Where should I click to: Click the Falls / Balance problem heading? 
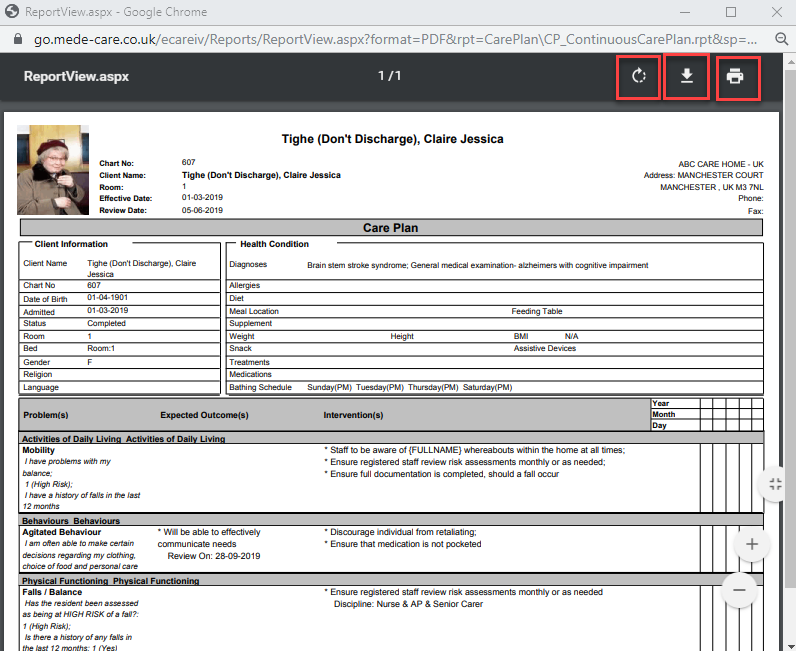tap(55, 592)
